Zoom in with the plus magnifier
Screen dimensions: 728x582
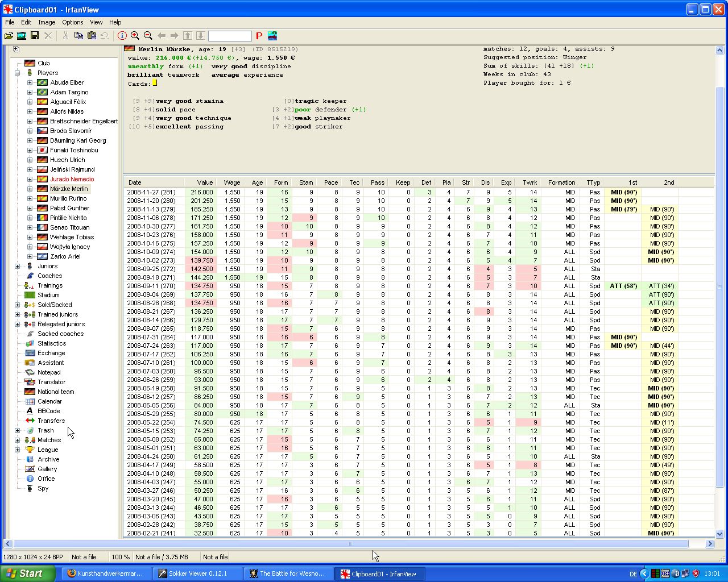coord(135,36)
